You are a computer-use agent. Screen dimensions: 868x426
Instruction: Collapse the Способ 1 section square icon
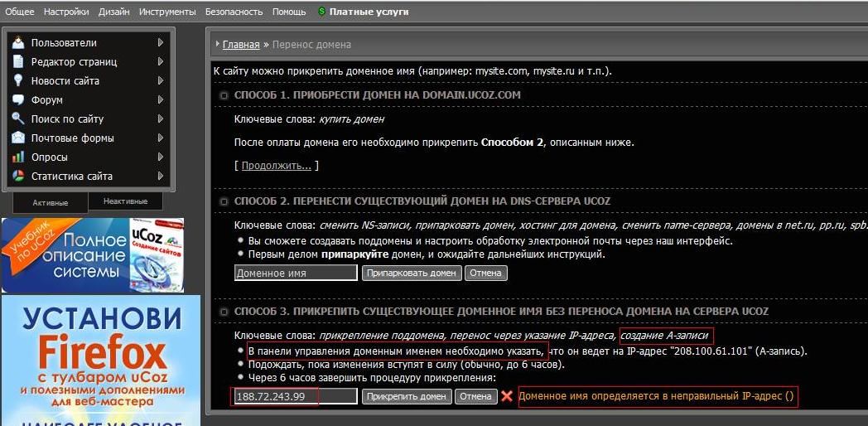click(224, 95)
